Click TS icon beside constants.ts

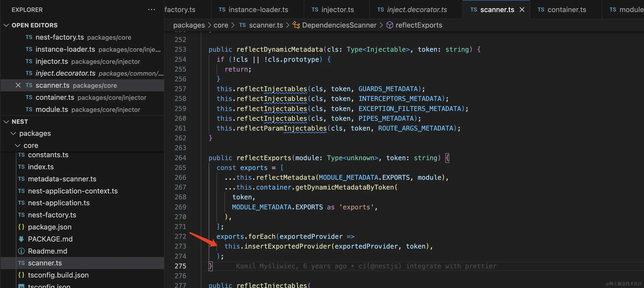(21, 155)
